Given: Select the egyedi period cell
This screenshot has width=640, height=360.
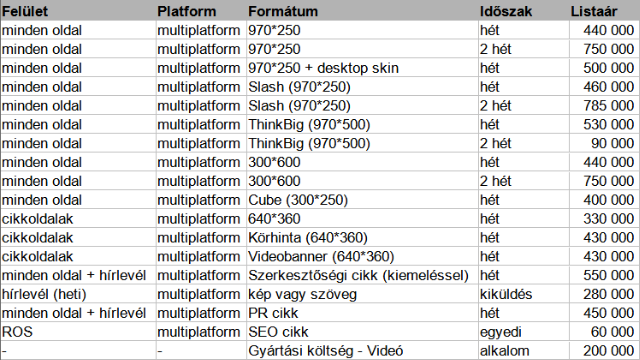Looking at the screenshot, I should coord(524,332).
